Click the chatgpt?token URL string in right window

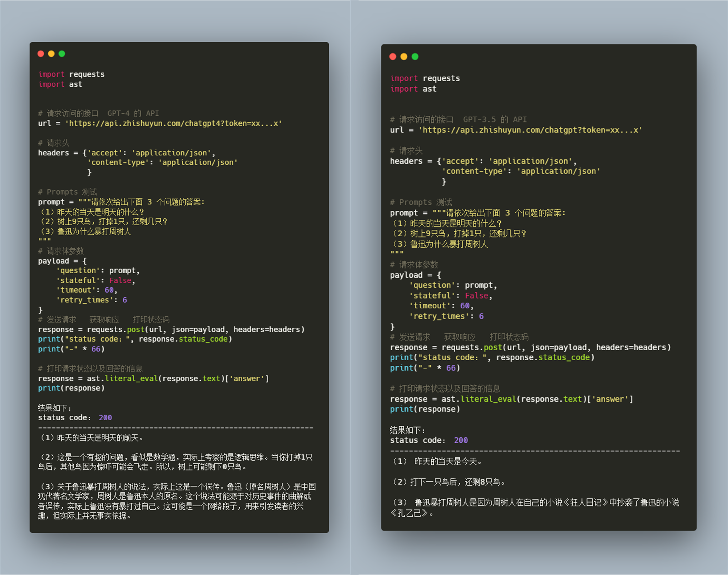530,130
